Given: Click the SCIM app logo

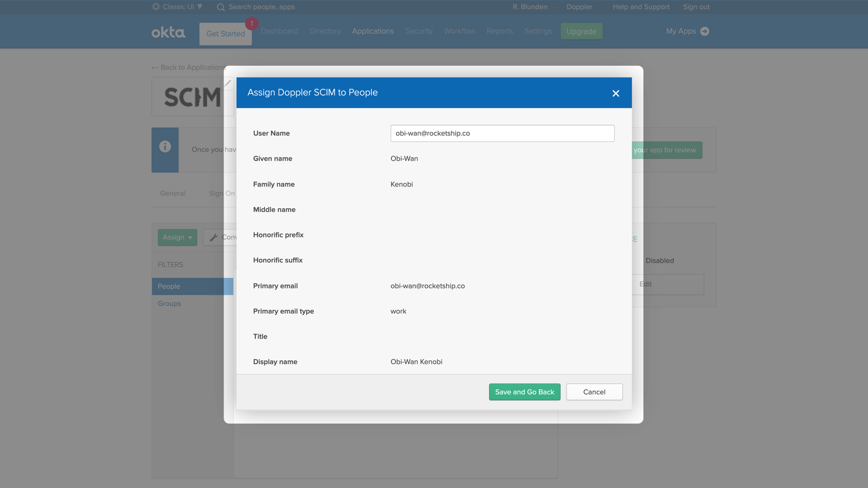Looking at the screenshot, I should pyautogui.click(x=192, y=97).
